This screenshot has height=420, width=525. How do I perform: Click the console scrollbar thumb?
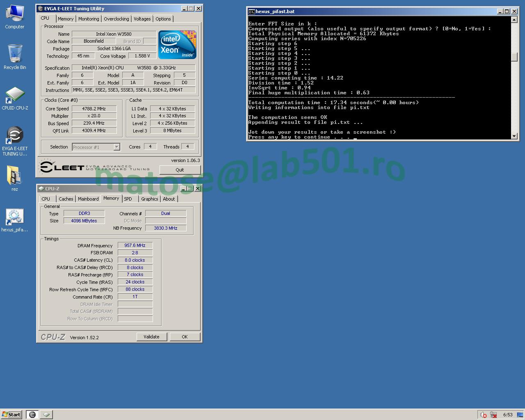tap(514, 57)
